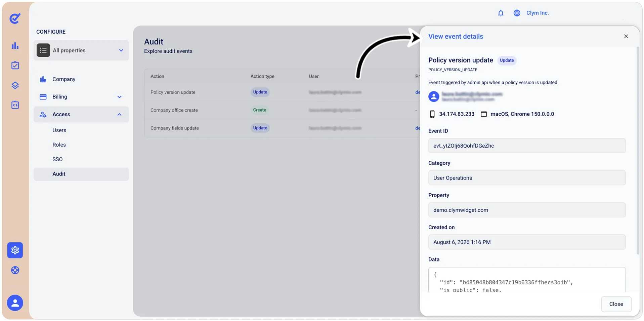The image size is (644, 321).
Task: Click the Action type column header
Action: point(262,76)
